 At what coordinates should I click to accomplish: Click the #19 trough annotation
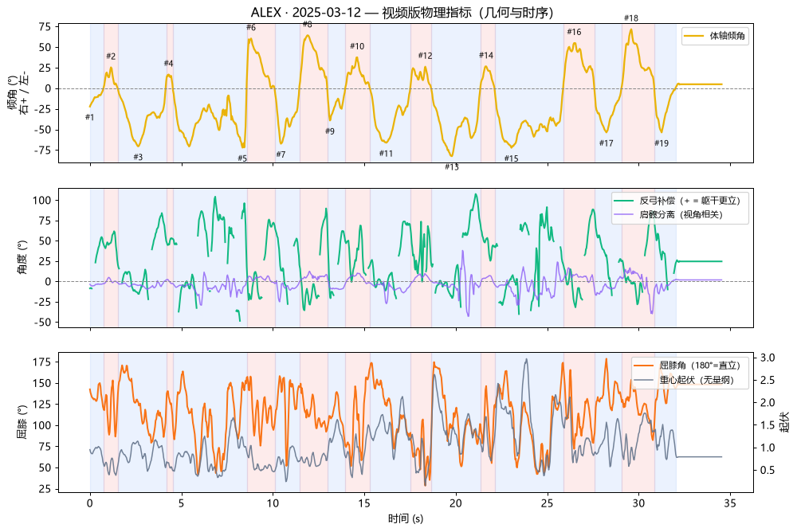point(662,143)
